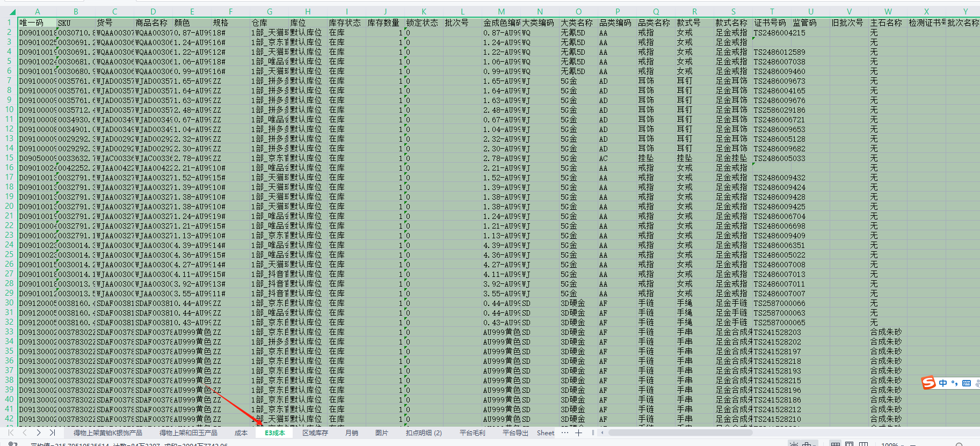Select row 15 header
The image size is (980, 446).
(x=9, y=158)
